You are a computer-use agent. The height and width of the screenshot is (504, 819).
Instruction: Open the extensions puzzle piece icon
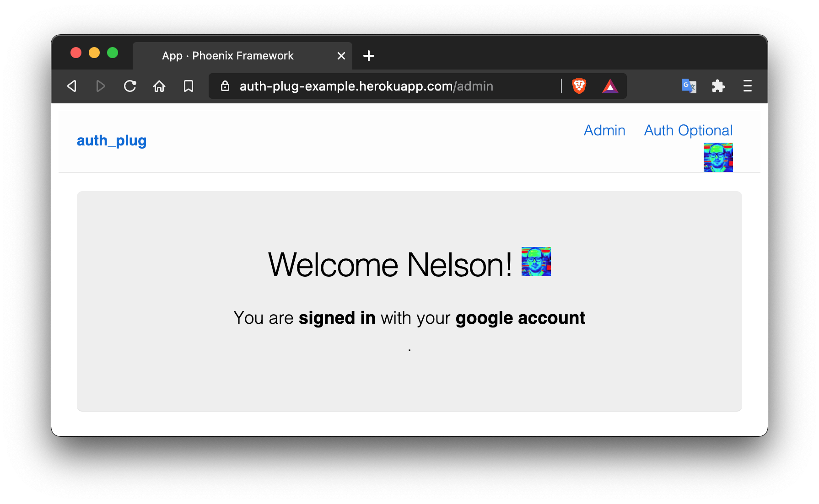pyautogui.click(x=718, y=86)
